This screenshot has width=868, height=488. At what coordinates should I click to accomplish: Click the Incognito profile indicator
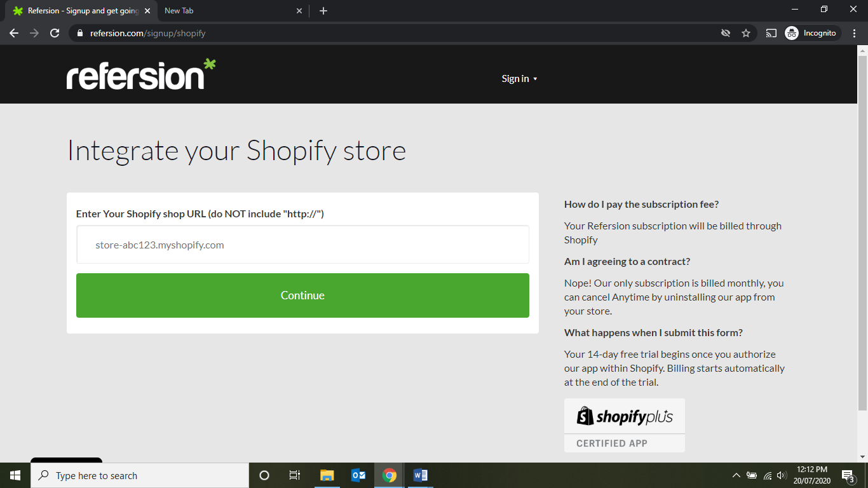812,33
